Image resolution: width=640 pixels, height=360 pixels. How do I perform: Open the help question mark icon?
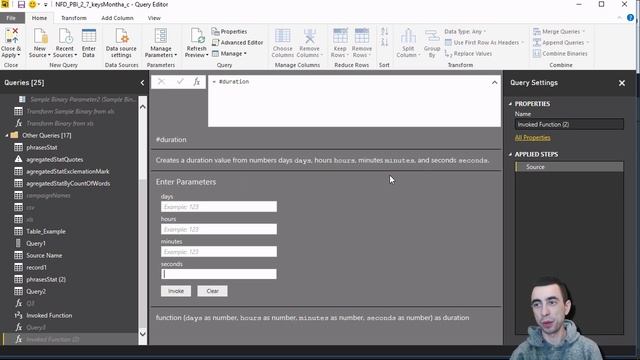pos(631,18)
